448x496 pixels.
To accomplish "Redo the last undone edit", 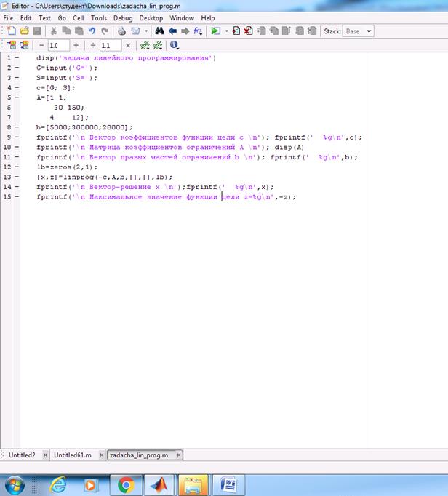I will tap(105, 31).
